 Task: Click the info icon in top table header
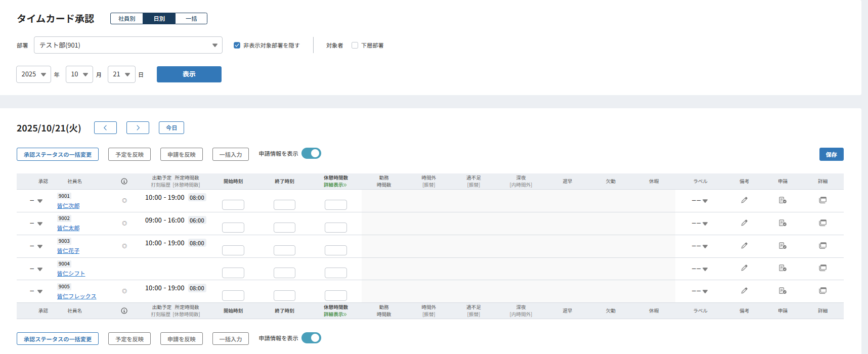pos(124,181)
